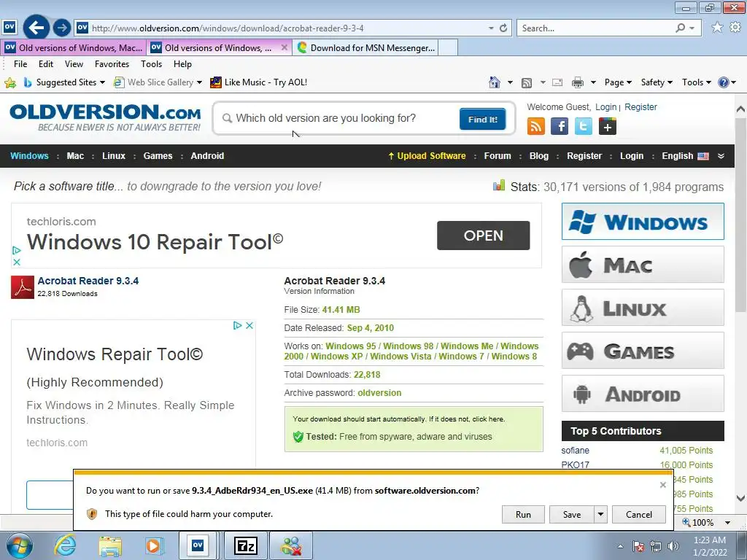Click the Print icon in command bar

[x=578, y=82]
